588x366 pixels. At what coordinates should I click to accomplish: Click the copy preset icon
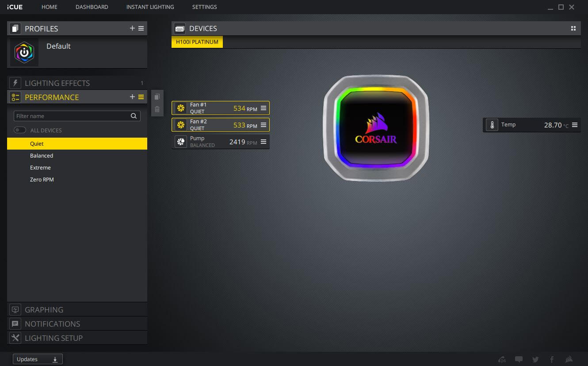[157, 97]
